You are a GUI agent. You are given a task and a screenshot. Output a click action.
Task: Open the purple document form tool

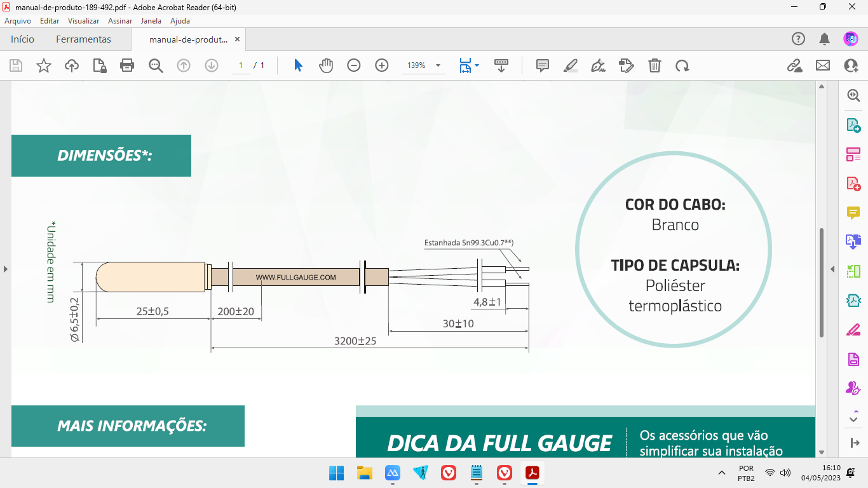853,359
